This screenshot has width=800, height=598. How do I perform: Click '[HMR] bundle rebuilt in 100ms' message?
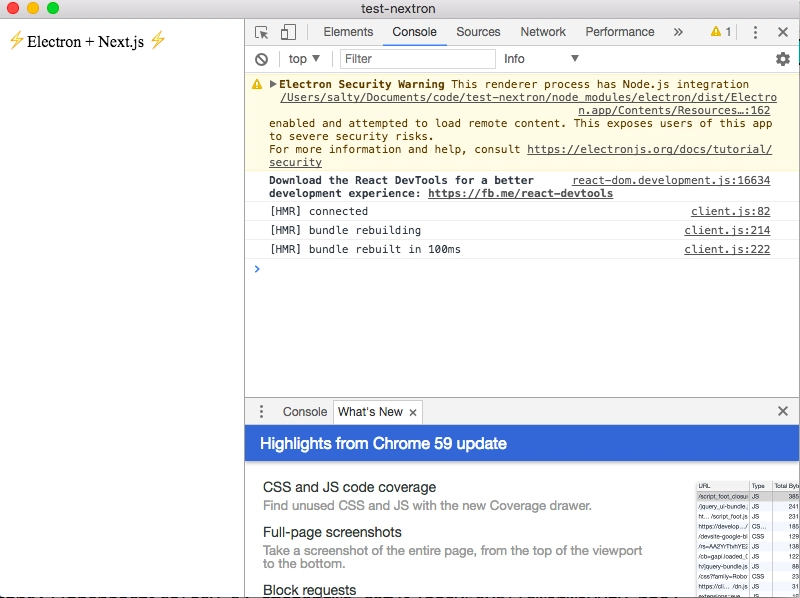pyautogui.click(x=365, y=249)
